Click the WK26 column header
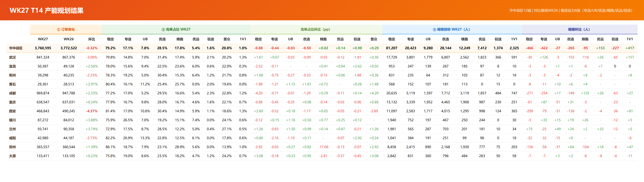This screenshot has height=182, width=644. [x=69, y=39]
